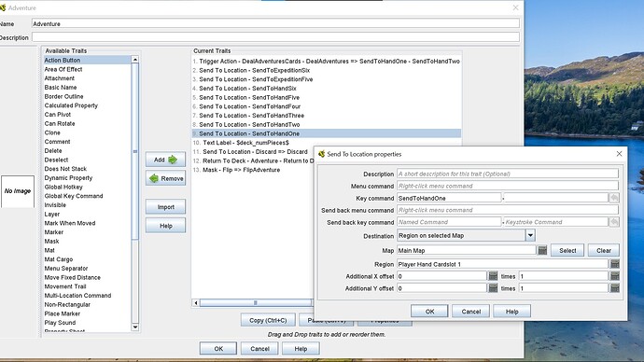644x362 pixels.
Task: Click the Additional Y offset field
Action: (x=441, y=288)
